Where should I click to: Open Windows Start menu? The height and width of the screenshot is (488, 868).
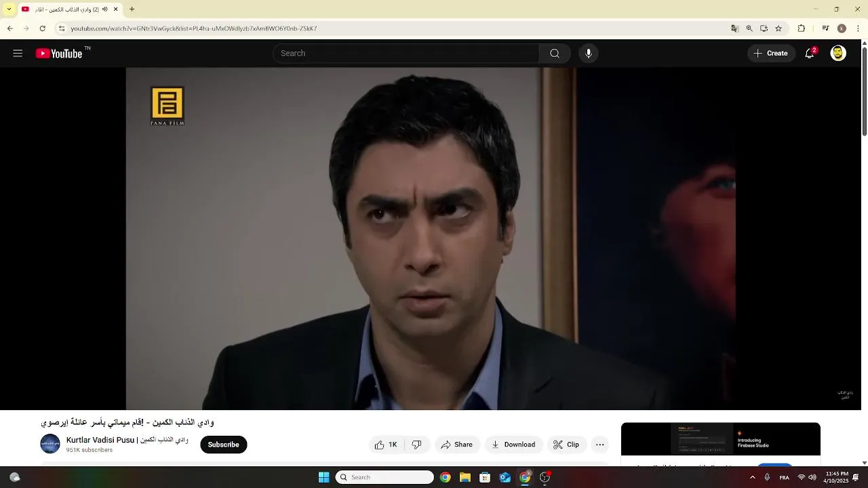[x=323, y=477]
